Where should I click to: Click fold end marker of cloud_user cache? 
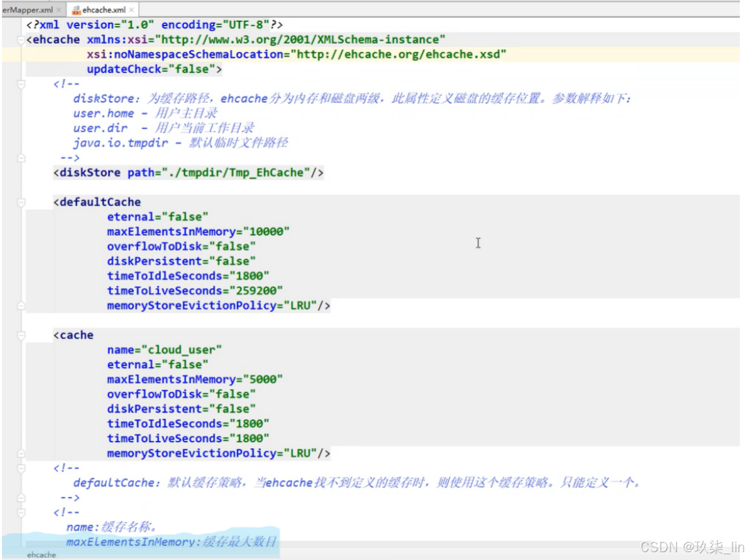(21, 453)
